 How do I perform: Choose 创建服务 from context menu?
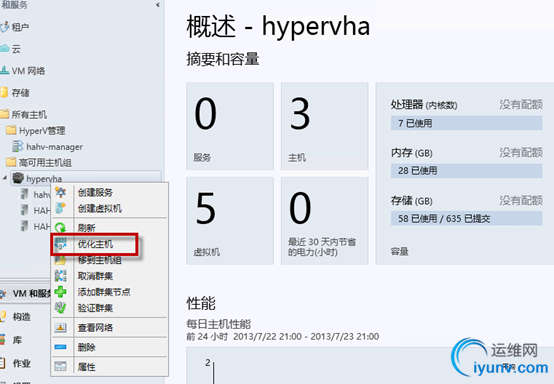pos(95,193)
